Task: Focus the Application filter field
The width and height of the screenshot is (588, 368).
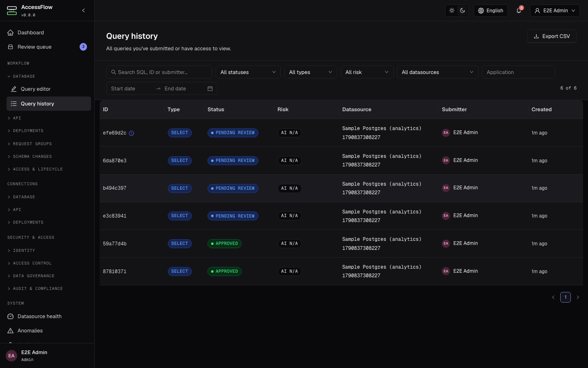Action: pos(519,72)
